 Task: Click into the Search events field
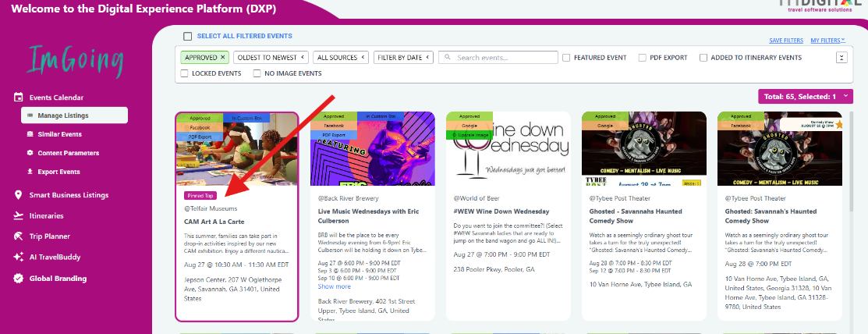pos(498,58)
